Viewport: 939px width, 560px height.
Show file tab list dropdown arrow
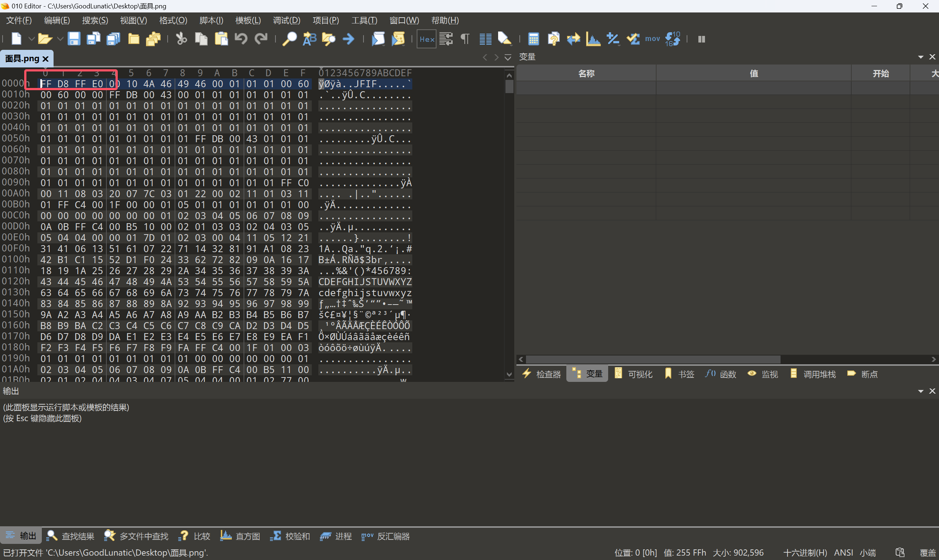(x=508, y=58)
